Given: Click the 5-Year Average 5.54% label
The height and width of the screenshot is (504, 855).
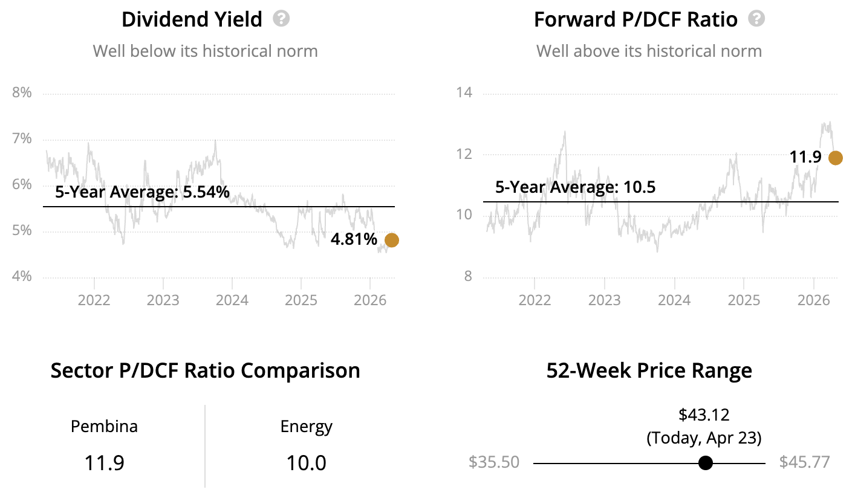Looking at the screenshot, I should [x=142, y=193].
